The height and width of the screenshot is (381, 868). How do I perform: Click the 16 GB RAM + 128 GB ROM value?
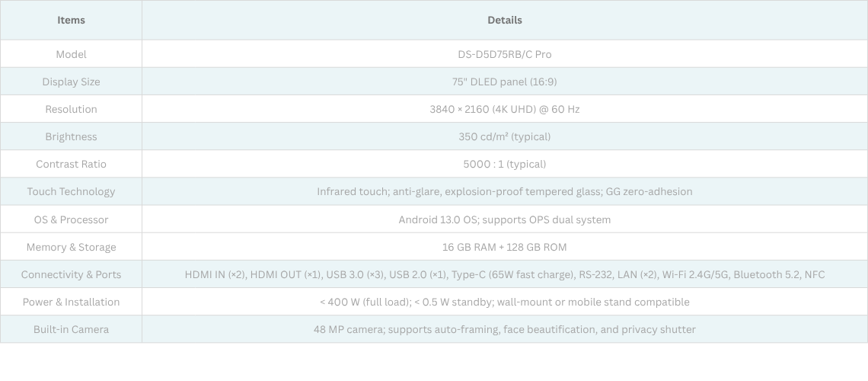point(504,247)
